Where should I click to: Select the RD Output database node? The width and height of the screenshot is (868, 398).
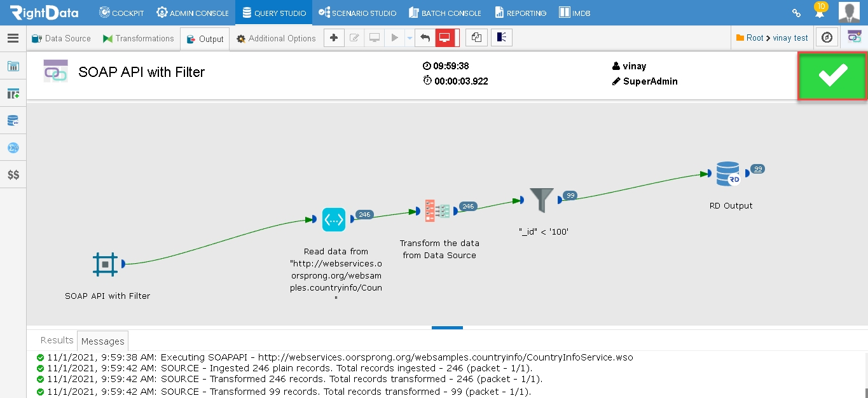click(x=727, y=173)
